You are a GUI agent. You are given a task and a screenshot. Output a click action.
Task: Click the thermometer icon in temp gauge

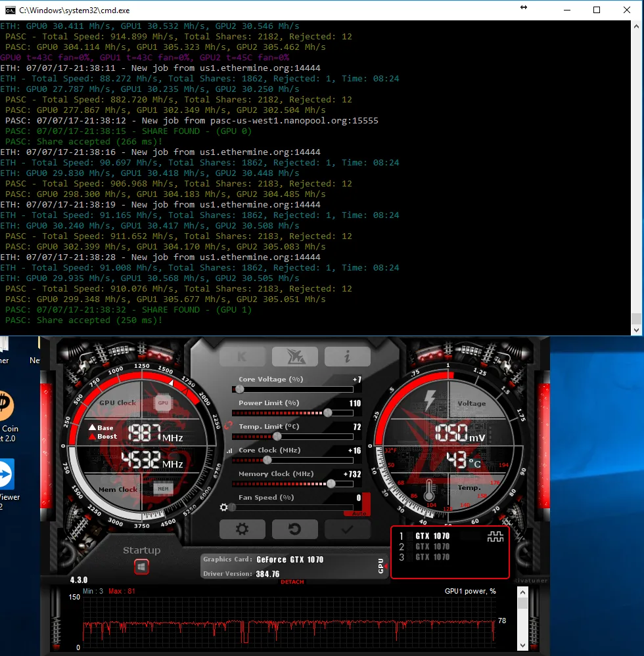428,491
